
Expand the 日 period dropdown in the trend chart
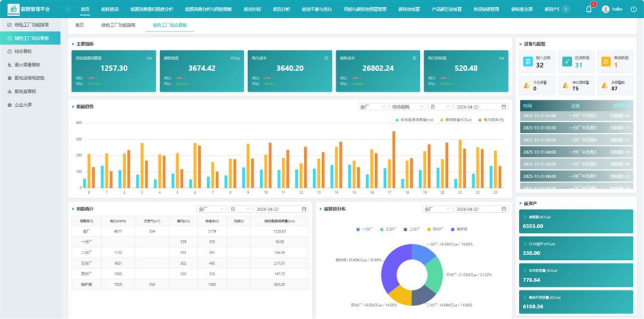coord(441,107)
